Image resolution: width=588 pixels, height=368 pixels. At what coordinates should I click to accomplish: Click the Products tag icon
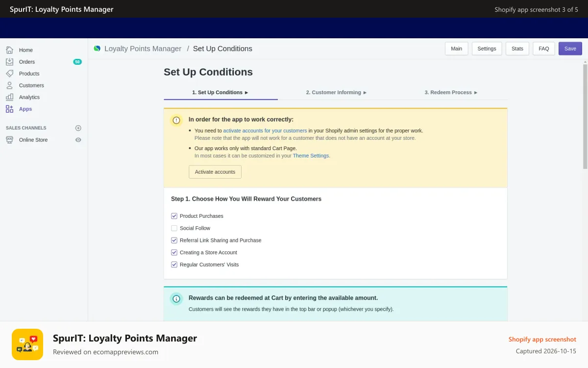coord(10,74)
